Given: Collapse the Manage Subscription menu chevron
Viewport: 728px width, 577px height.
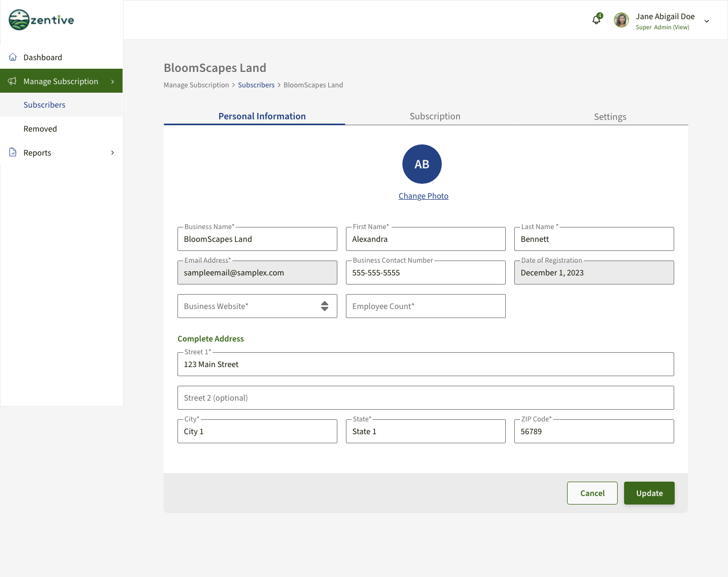Looking at the screenshot, I should click(112, 82).
